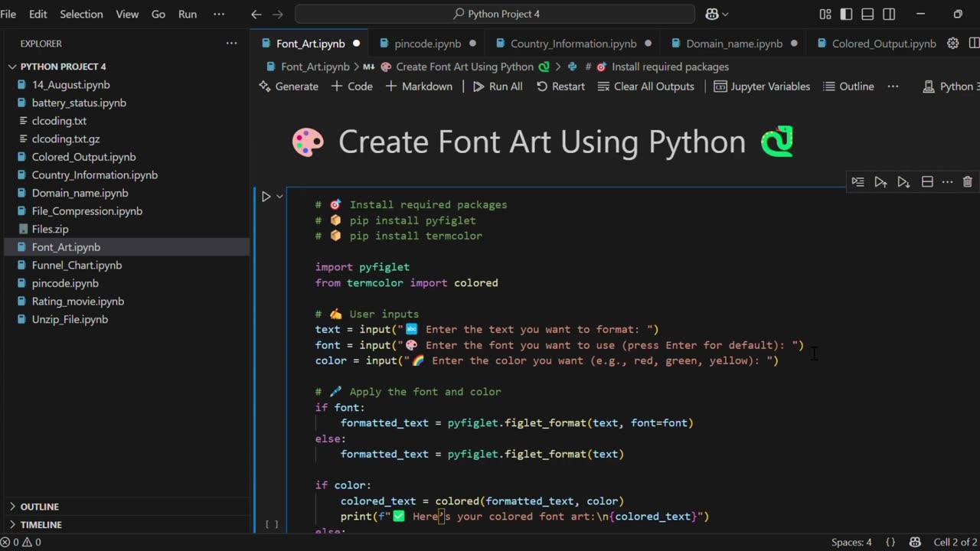Customize layout icon in title bar
The width and height of the screenshot is (980, 551).
(825, 14)
